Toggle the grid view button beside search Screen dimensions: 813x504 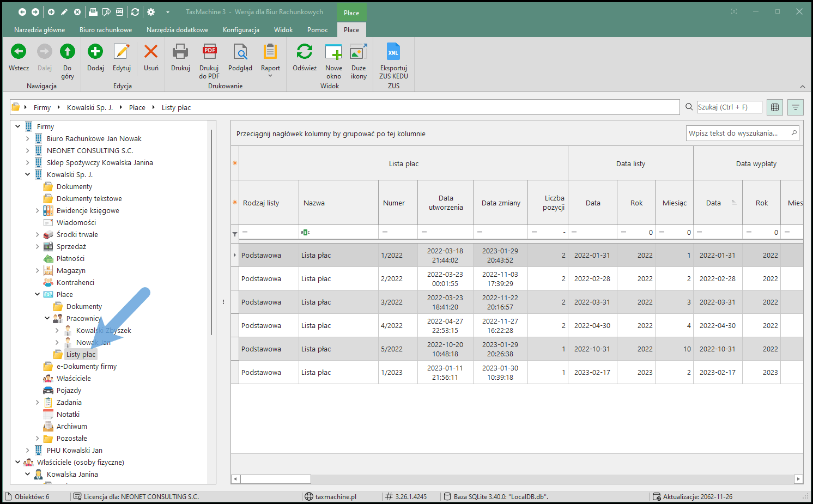pos(775,107)
